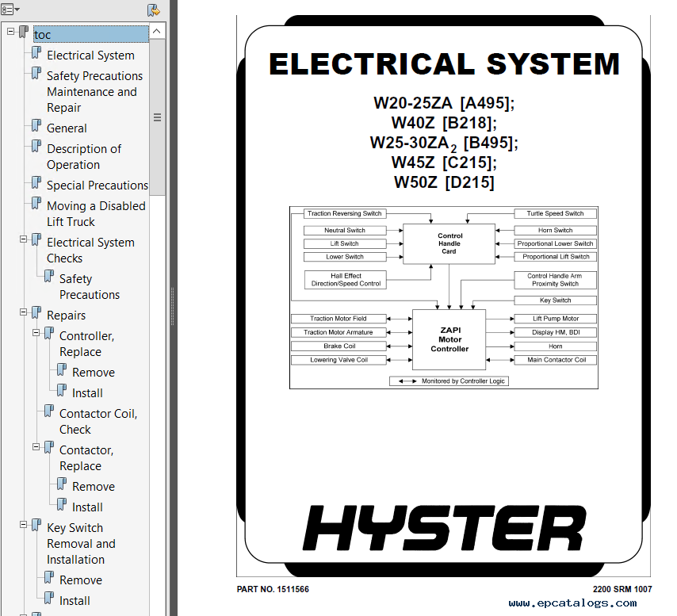The image size is (677, 616).
Task: Click bookmark icon for Install under Key Switch
Action: [49, 599]
